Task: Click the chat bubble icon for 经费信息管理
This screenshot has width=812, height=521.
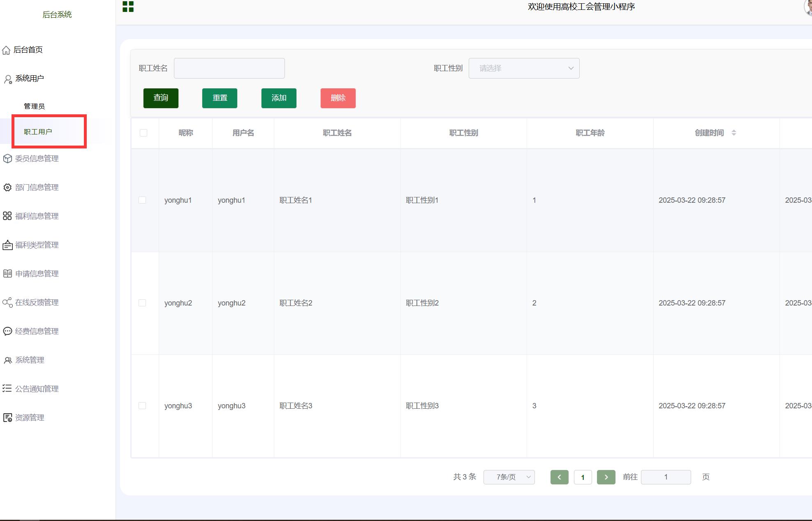Action: pos(7,331)
